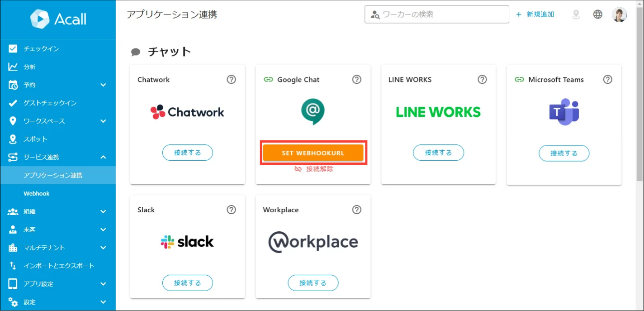Viewport: 644px width, 311px height.
Task: Click the location pin icon in header
Action: pos(576,14)
